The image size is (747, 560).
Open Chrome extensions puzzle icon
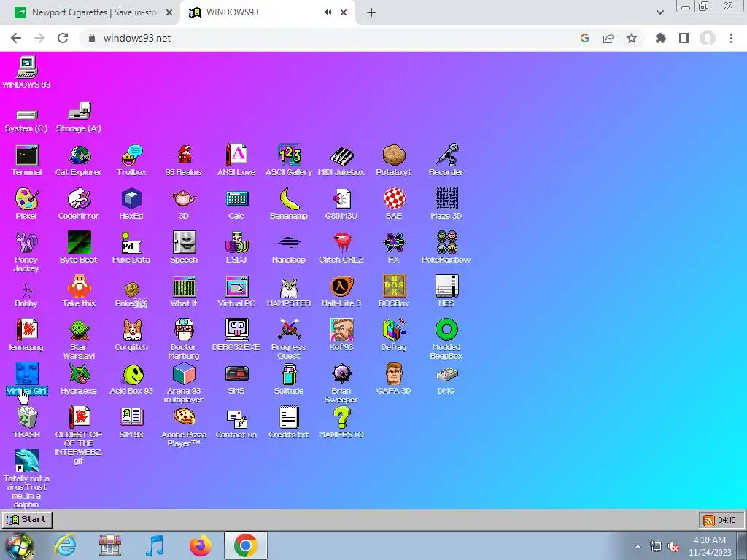(661, 38)
